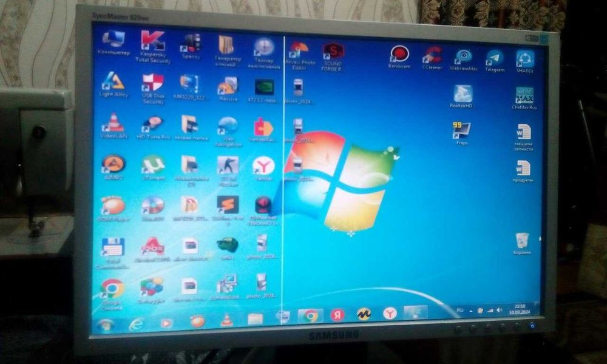607x364 pixels.
Task: Open Windows Media Player from taskbar
Action: pyautogui.click(x=166, y=323)
